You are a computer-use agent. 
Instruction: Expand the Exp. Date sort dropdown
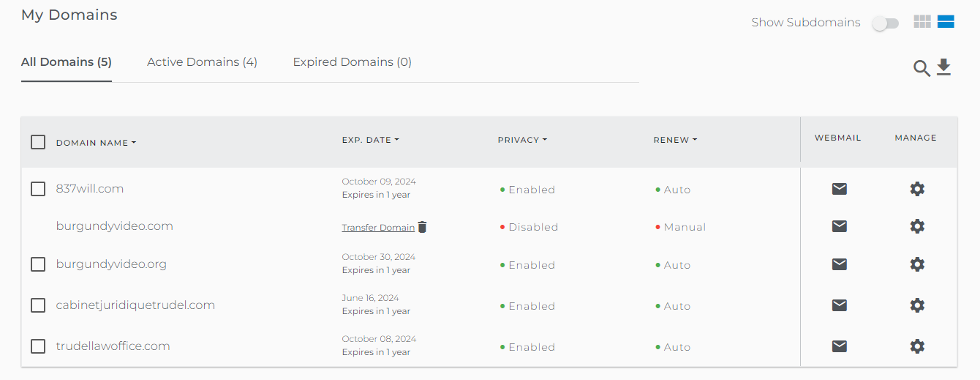(396, 140)
